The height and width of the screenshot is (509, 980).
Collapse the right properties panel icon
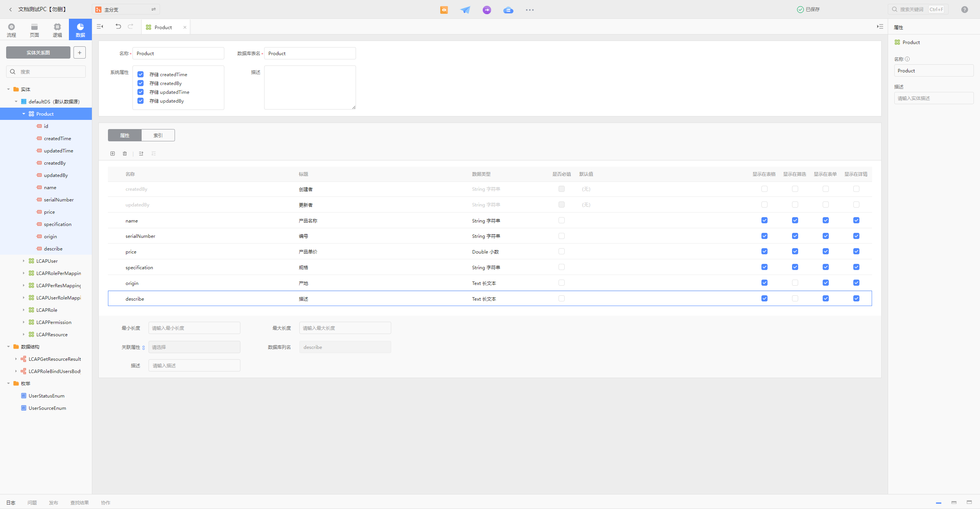click(x=880, y=26)
